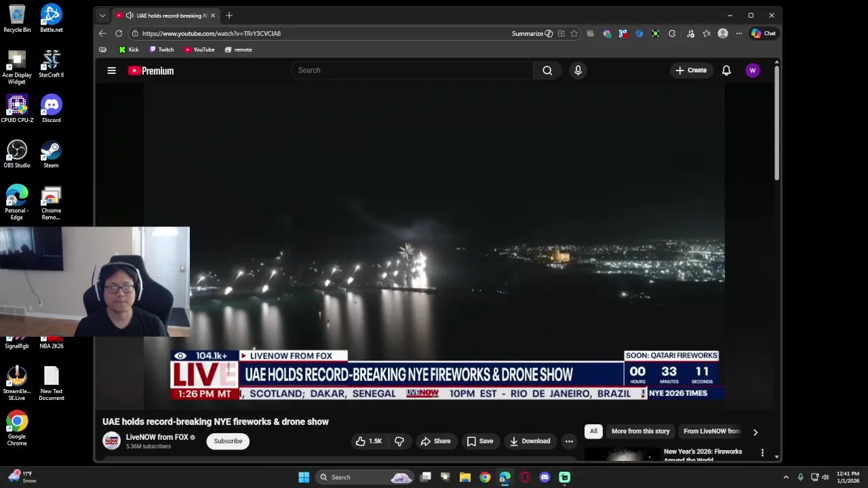Share the video
868x488 pixels.
tap(435, 441)
